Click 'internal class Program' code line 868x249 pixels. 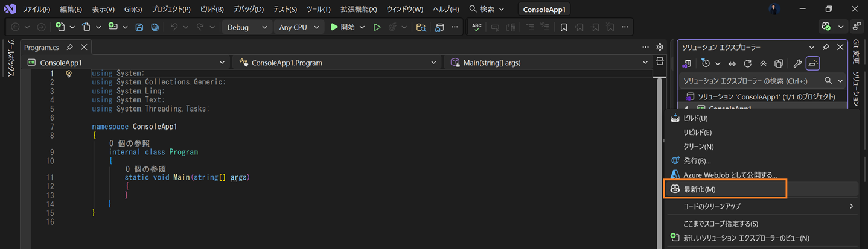(153, 152)
